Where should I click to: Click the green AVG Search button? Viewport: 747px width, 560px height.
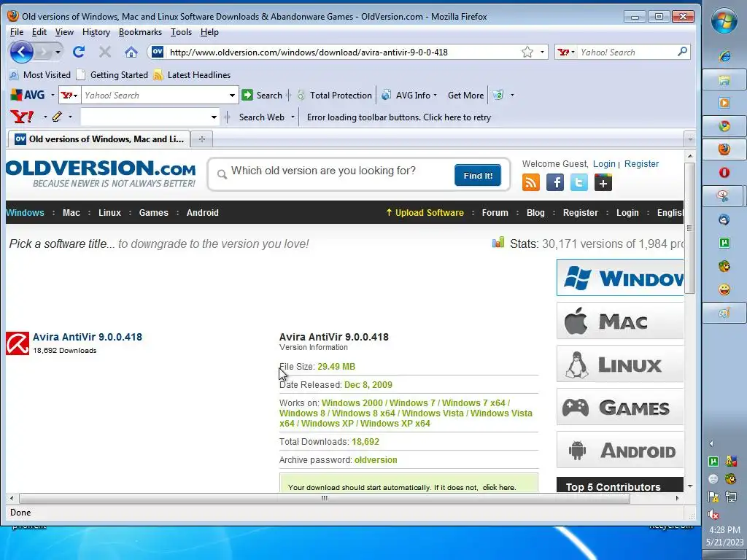pos(262,96)
